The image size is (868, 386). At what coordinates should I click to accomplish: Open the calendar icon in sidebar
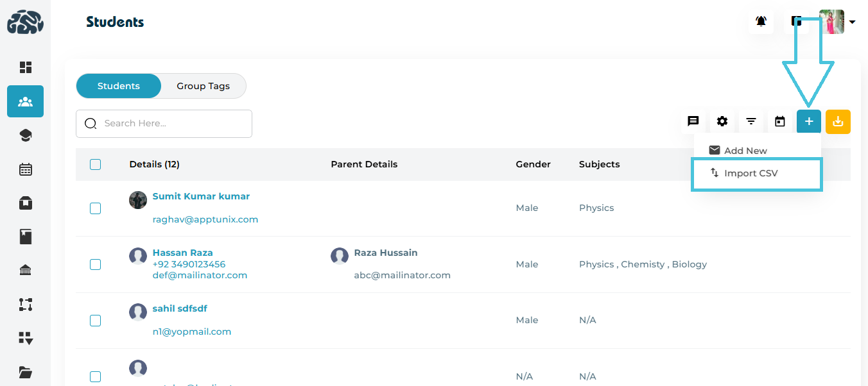click(25, 169)
